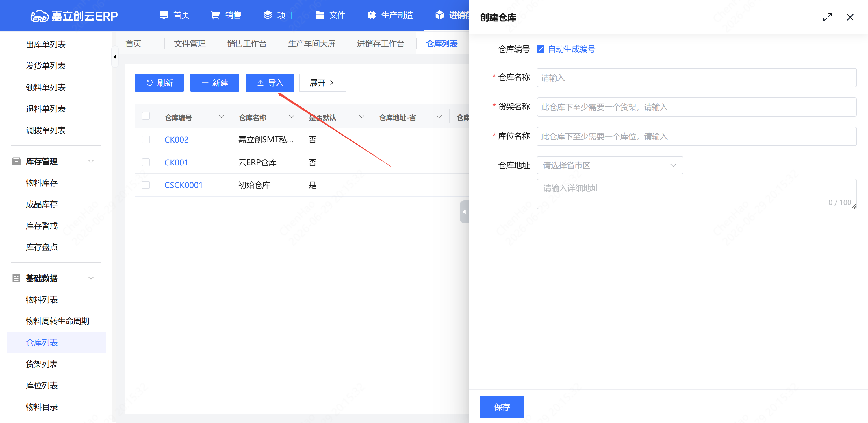Open the 首页 monitor icon in top nav
This screenshot has width=868, height=423.
[x=164, y=15]
